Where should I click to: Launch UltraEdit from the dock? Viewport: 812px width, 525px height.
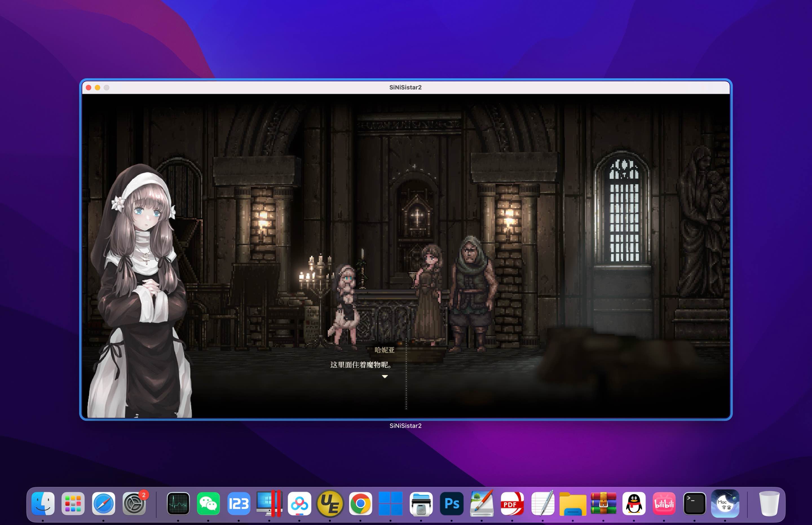point(330,503)
